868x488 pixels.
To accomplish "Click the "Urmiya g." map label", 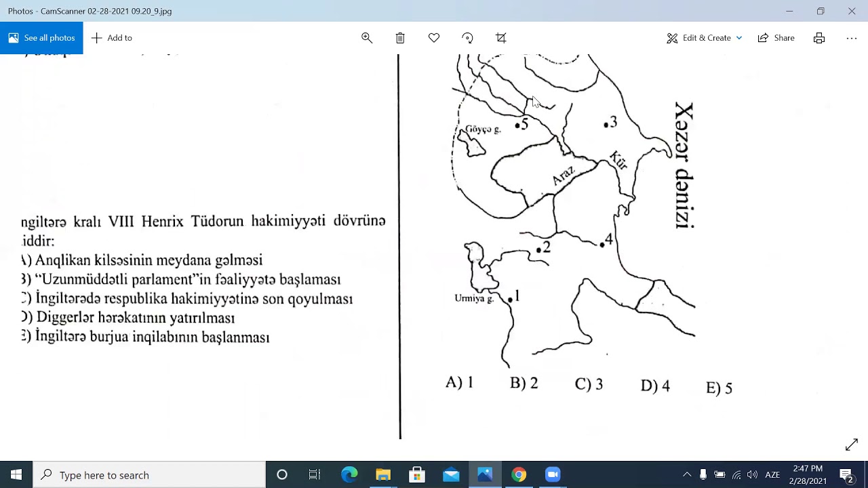I will (473, 298).
